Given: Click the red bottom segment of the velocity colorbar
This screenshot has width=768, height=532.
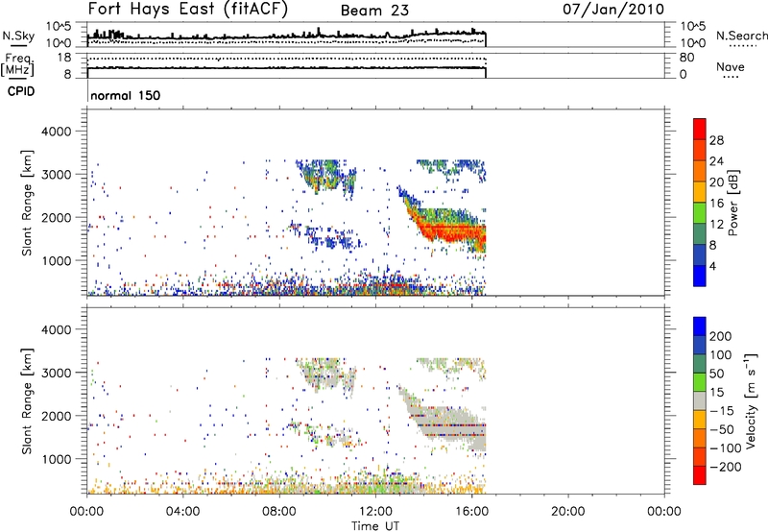Looking at the screenshot, I should pos(700,475).
